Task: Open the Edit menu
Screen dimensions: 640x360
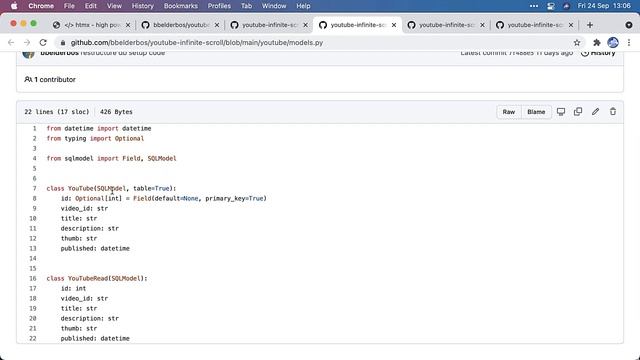Action: click(91, 6)
